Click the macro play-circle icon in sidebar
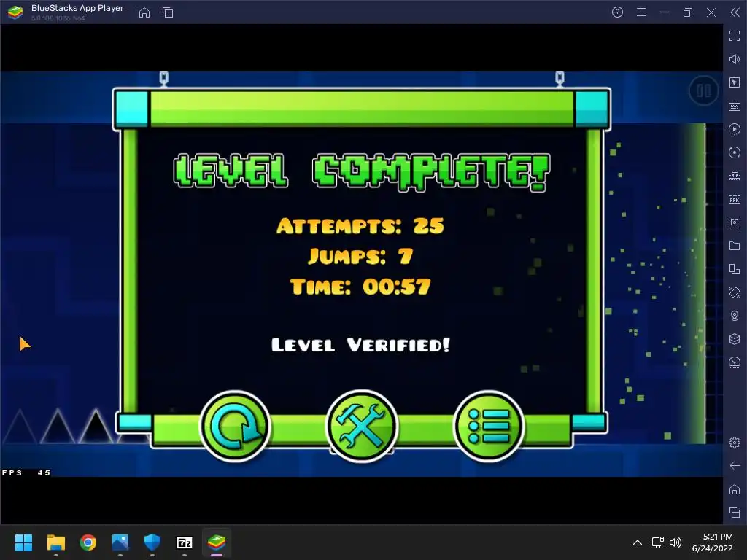This screenshot has width=747, height=560. [x=735, y=129]
